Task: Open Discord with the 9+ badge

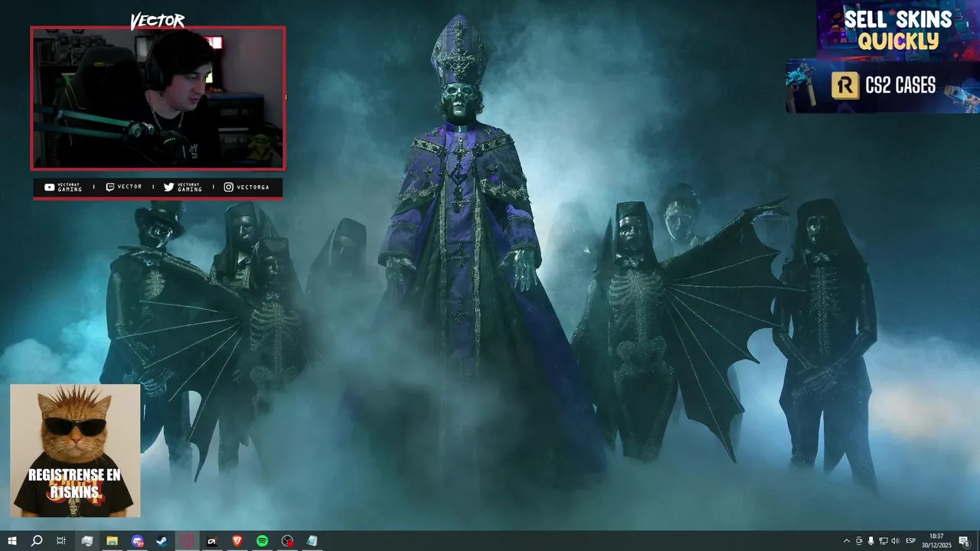Action: [137, 541]
